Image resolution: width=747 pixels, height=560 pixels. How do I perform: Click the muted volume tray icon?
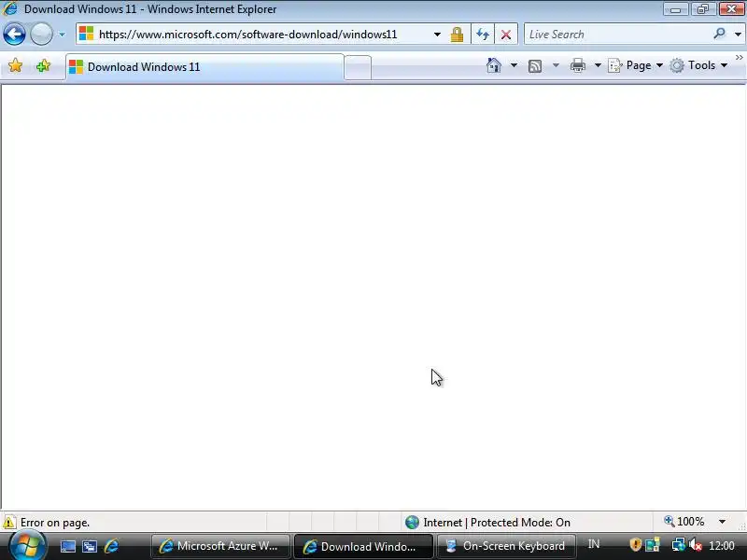pyautogui.click(x=696, y=544)
